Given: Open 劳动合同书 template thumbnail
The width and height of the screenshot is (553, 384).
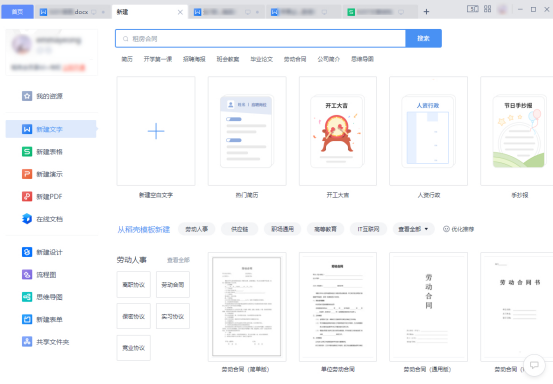Looking at the screenshot, I should [517, 307].
